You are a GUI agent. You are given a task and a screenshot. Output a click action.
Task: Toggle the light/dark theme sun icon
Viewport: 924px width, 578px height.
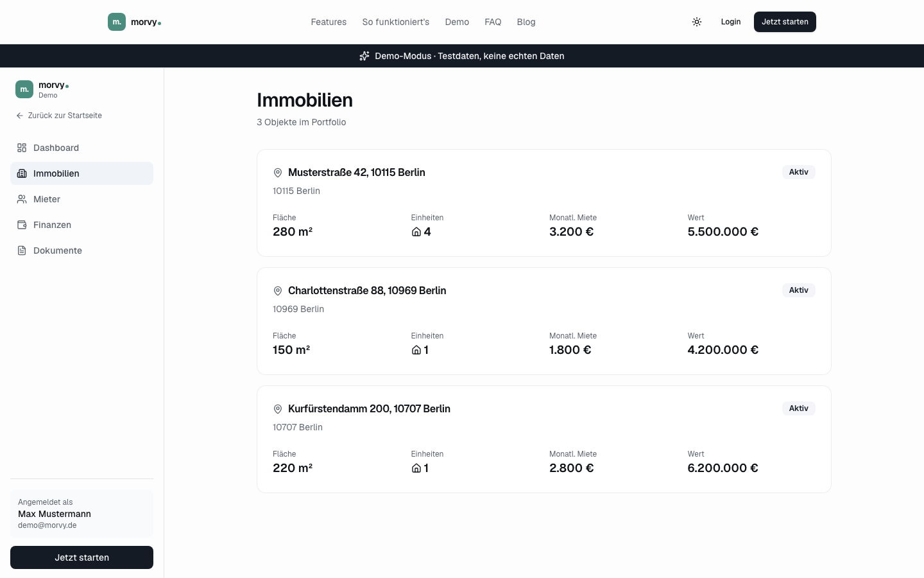coord(697,22)
